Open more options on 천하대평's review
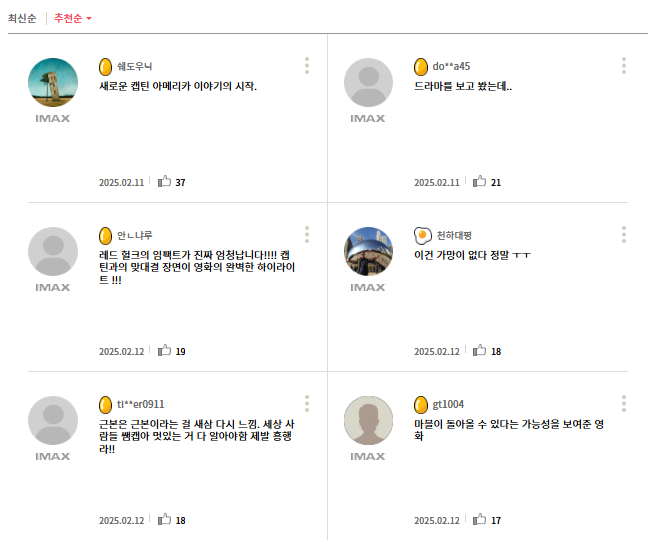The height and width of the screenshot is (540, 657). click(623, 235)
